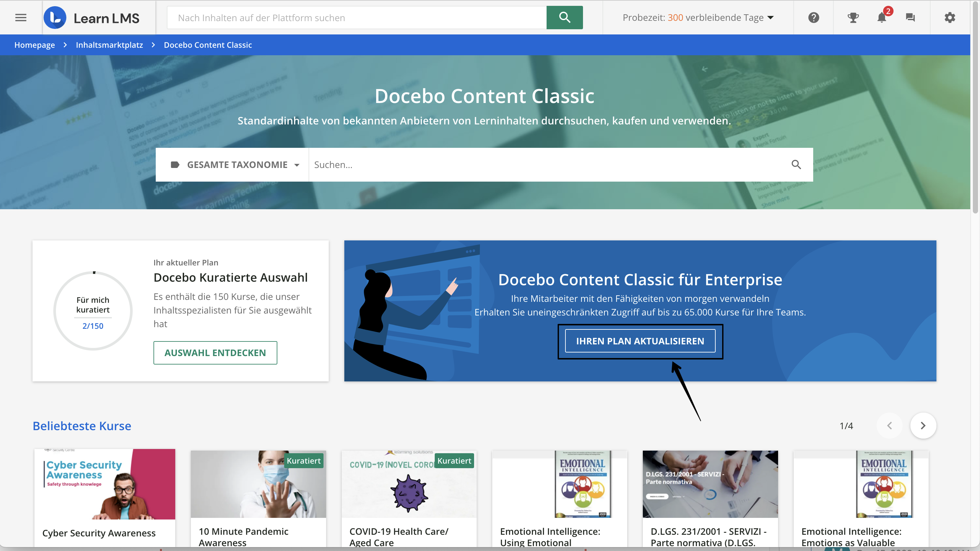Click the marketplace search magnifier icon
Screen dimensions: 980x551
pyautogui.click(x=796, y=164)
